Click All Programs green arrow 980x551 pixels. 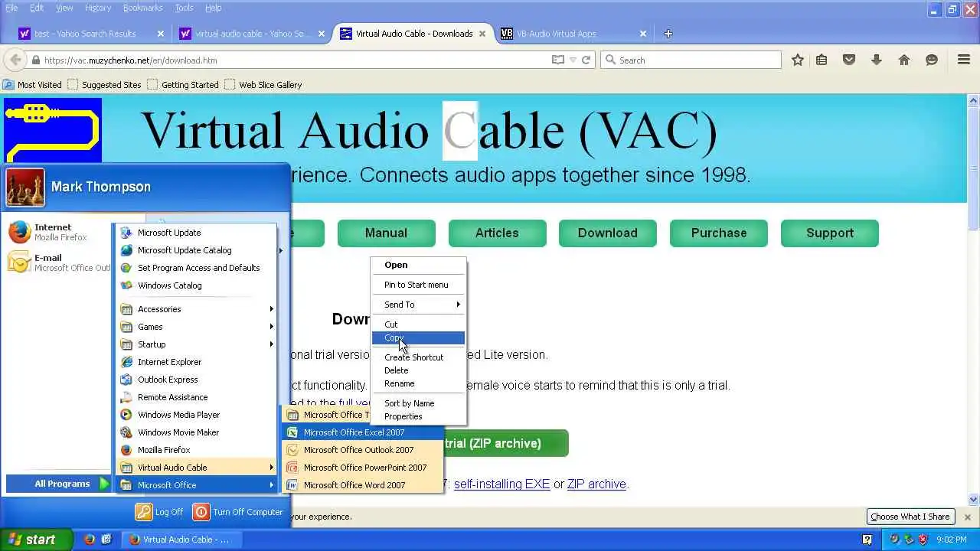(x=104, y=484)
